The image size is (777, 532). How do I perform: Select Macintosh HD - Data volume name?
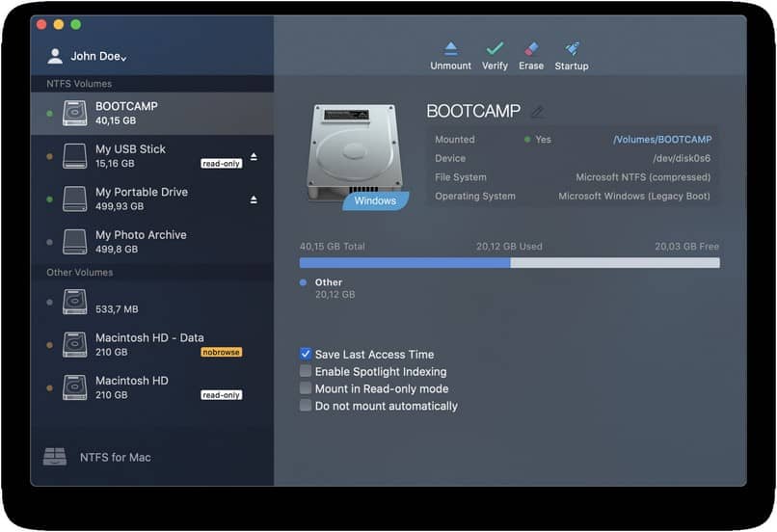coord(149,338)
